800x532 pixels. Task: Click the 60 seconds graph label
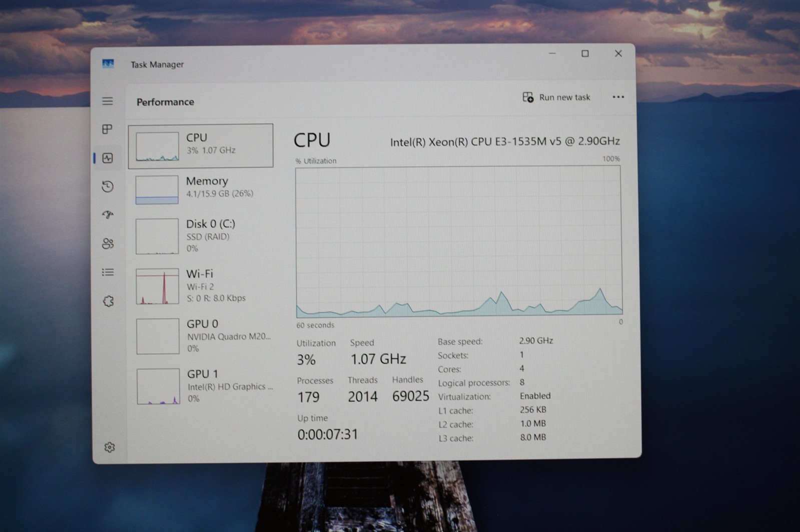coord(315,325)
